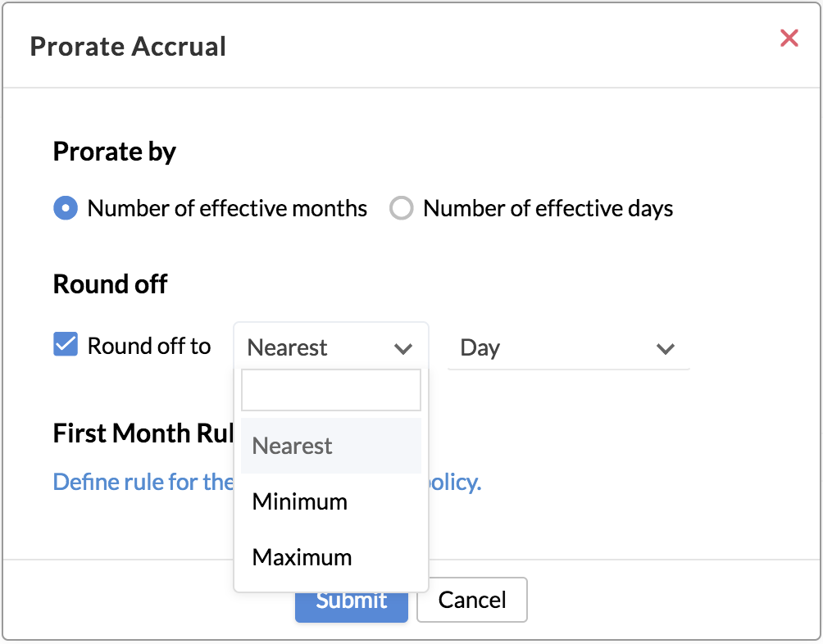
Task: Choose the Nearest option from the list
Action: 293,447
